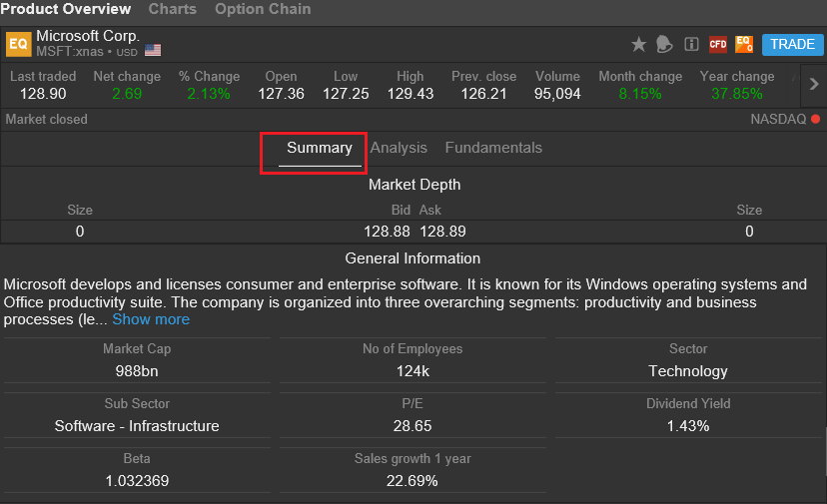This screenshot has height=504, width=827.
Task: Select the Summary tab
Action: (x=319, y=148)
